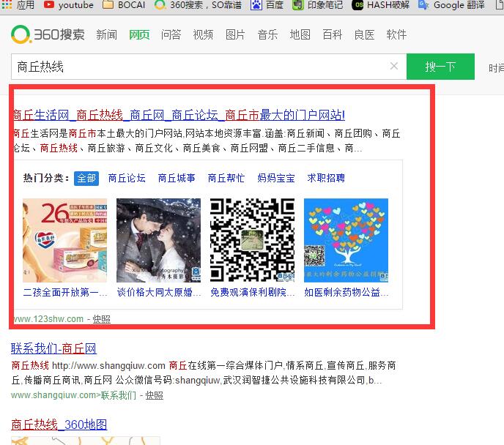Image resolution: width=504 pixels, height=445 pixels.
Task: Select the 妈妈宝宝 category
Action: coord(276,178)
